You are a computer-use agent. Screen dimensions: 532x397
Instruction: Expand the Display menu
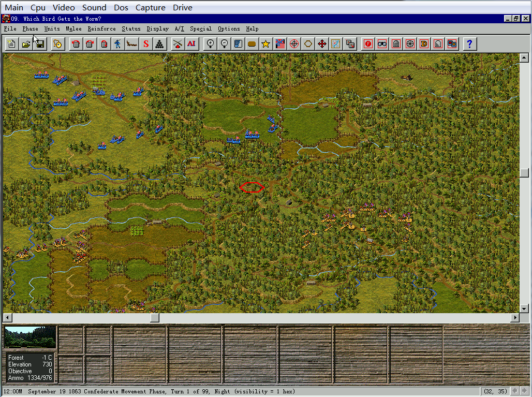point(157,29)
